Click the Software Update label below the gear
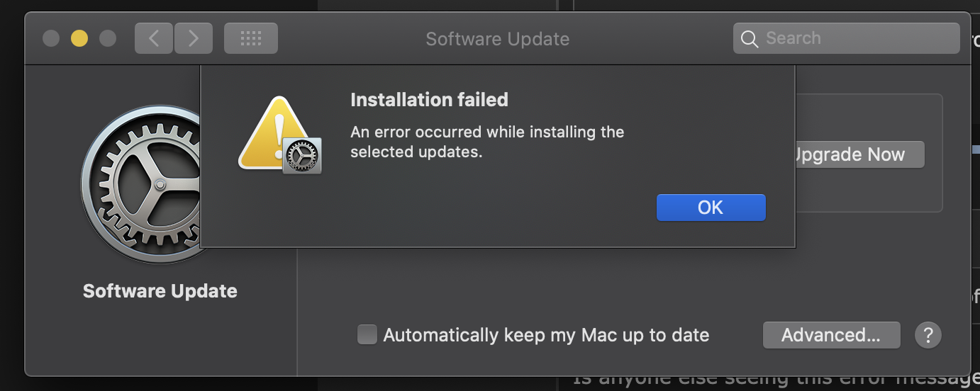Viewport: 980px width, 391px height. (160, 291)
